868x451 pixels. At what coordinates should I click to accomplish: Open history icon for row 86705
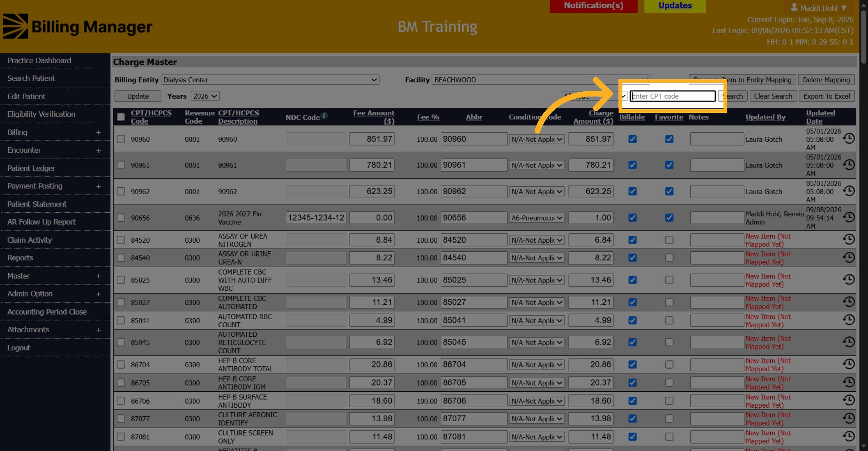848,382
